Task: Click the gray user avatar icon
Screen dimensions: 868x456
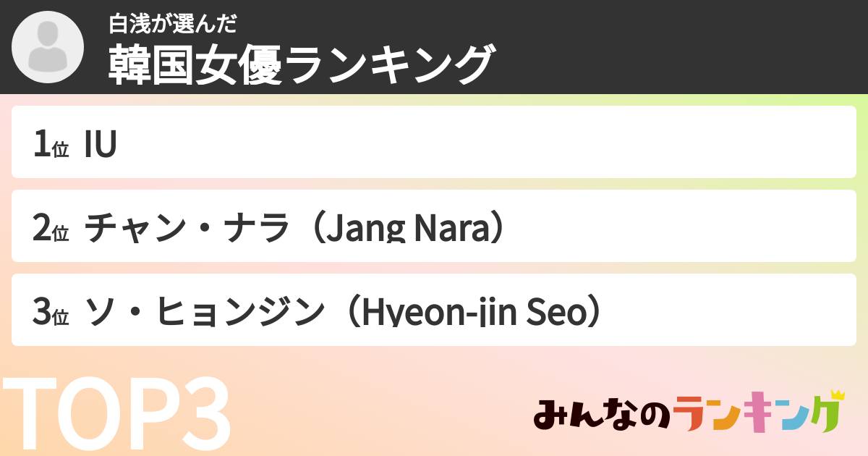Action: pos(48,47)
